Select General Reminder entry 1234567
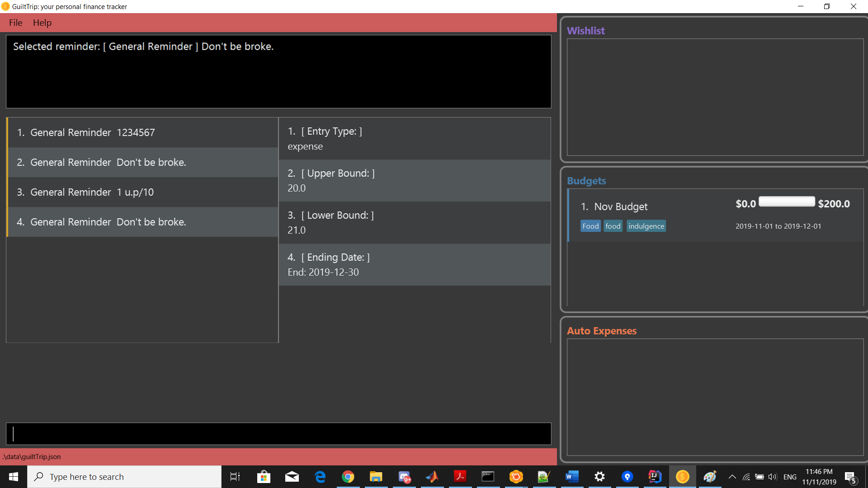Screen dimensions: 868x488 click(x=142, y=132)
